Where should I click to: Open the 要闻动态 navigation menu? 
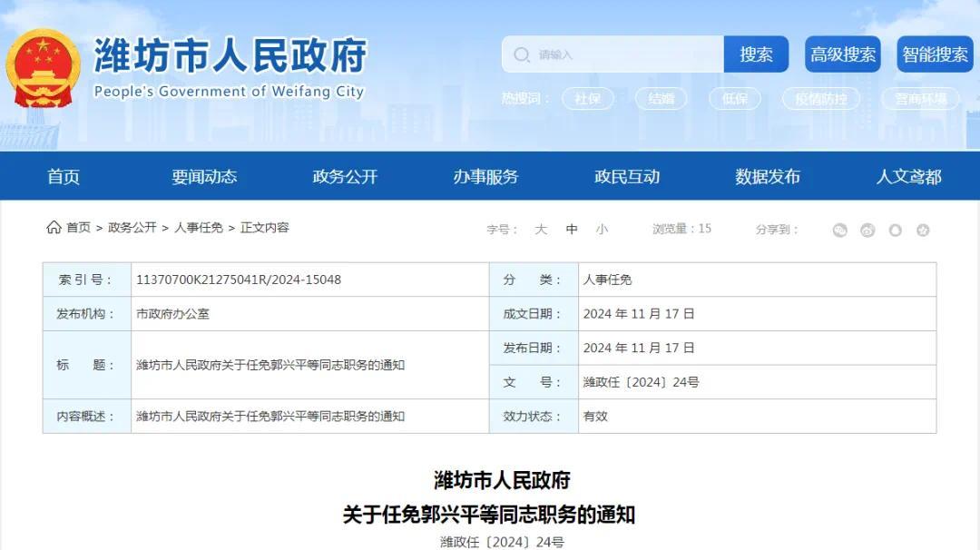point(203,177)
